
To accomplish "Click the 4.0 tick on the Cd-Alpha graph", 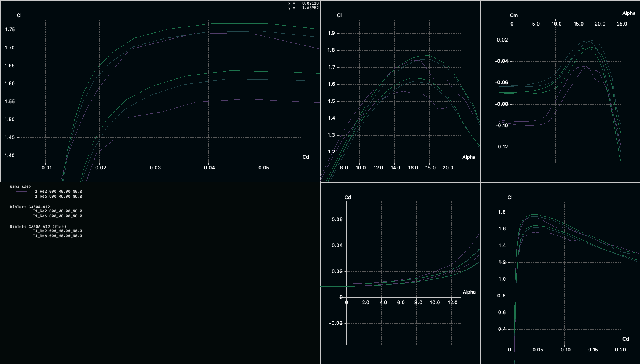I will [x=383, y=303].
